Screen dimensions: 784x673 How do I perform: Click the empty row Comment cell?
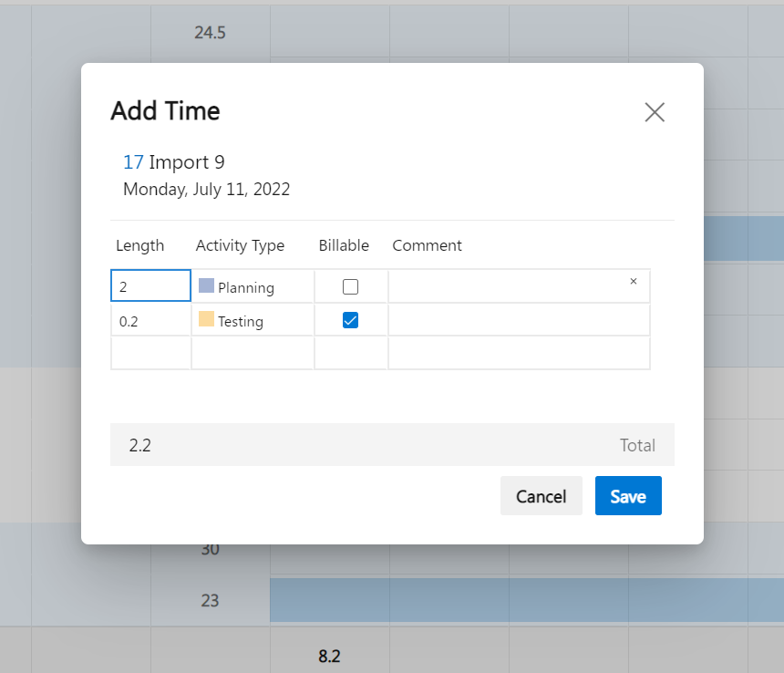pos(519,354)
